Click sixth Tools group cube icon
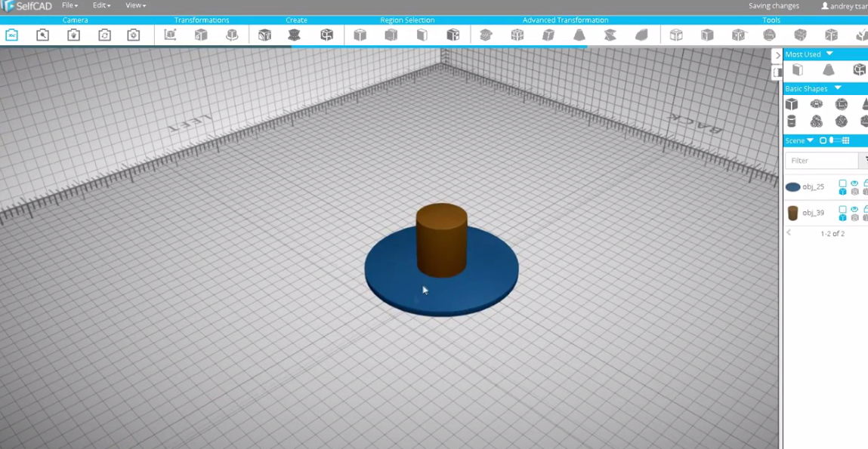868x449 pixels. pyautogui.click(x=831, y=35)
